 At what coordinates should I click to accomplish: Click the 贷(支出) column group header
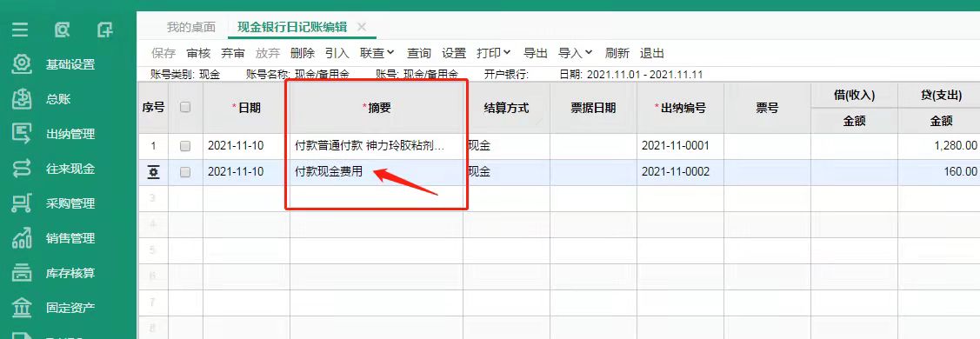939,95
